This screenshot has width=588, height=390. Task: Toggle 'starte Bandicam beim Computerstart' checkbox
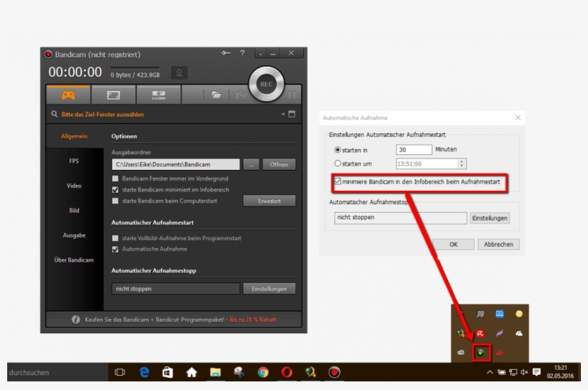click(115, 201)
